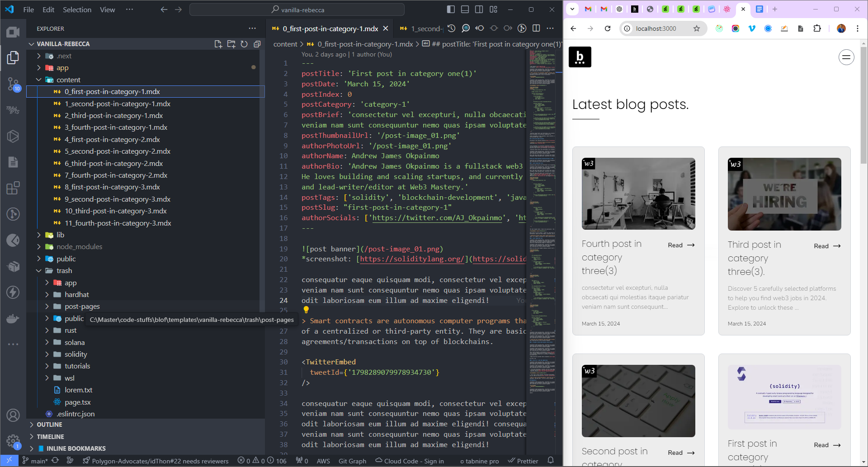The height and width of the screenshot is (467, 868).
Task: Open Source Control view with 10 badge
Action: pyautogui.click(x=13, y=84)
